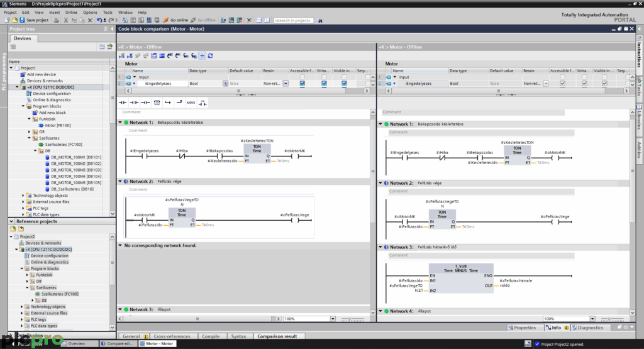Screen dimensions: 644x349
Task: Click the Go online button text
Action: [179, 20]
